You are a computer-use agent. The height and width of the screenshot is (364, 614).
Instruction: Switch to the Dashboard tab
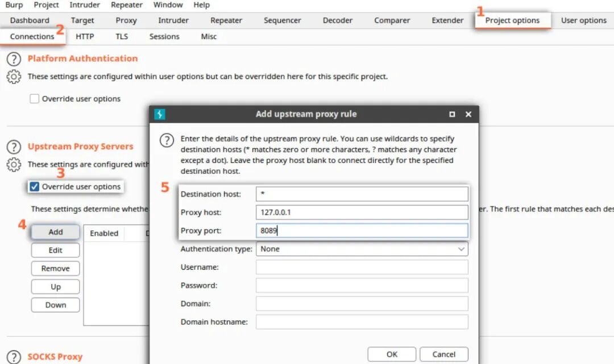pos(30,20)
